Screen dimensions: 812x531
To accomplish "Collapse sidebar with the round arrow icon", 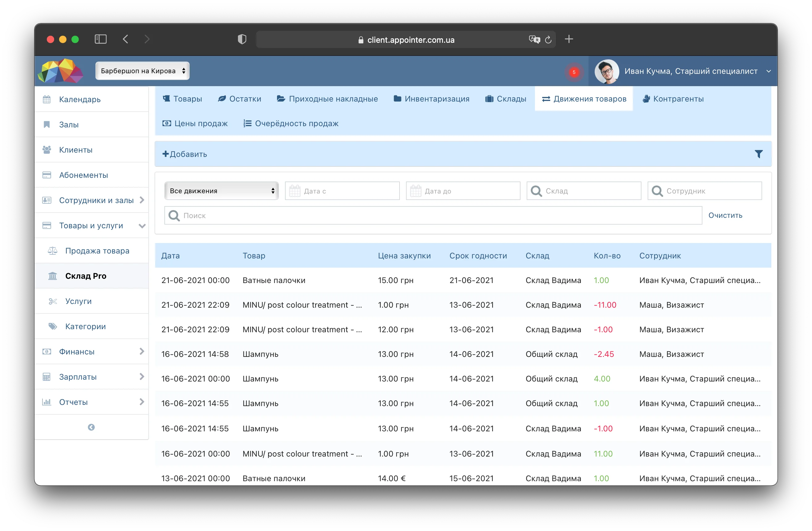I will [x=91, y=427].
